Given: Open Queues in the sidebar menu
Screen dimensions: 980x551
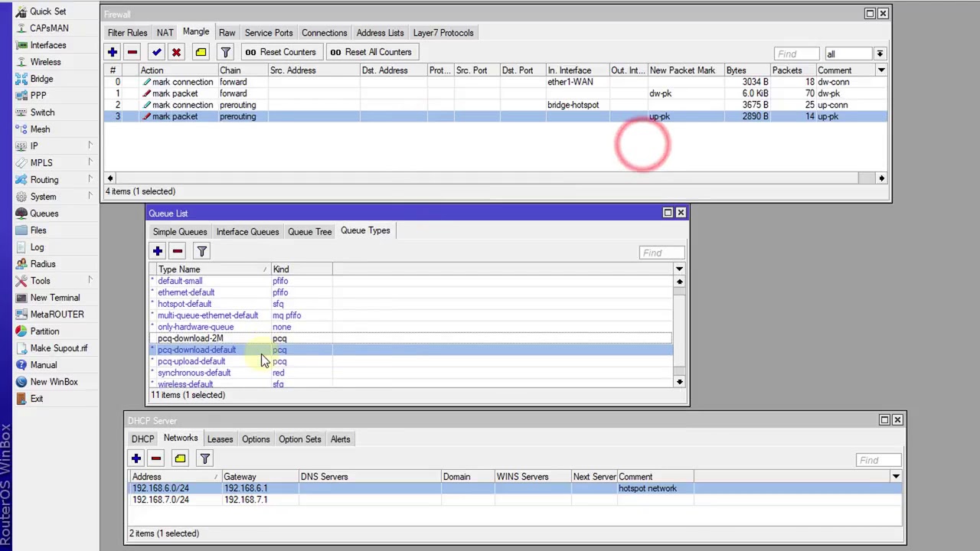Looking at the screenshot, I should (x=44, y=214).
